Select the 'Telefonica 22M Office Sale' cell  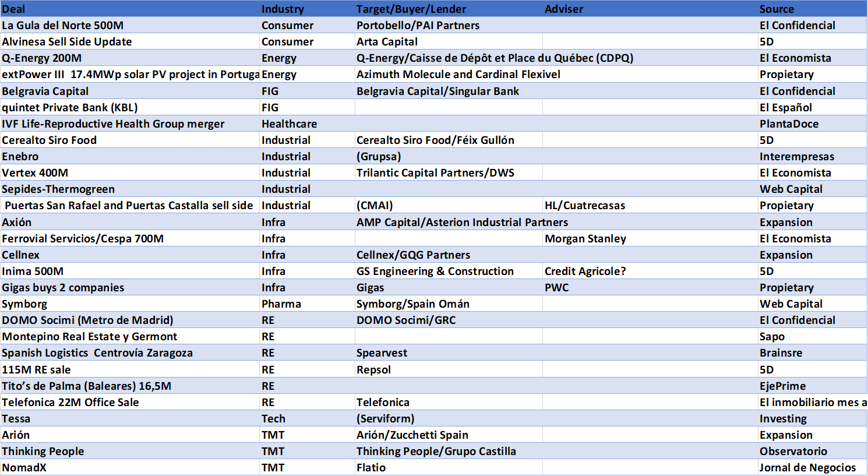(x=130, y=402)
